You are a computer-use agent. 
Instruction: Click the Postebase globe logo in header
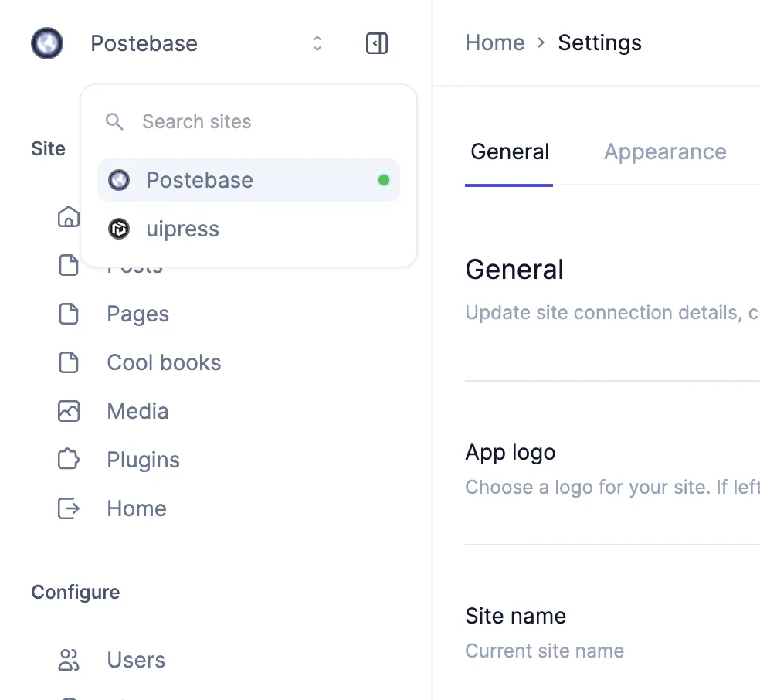click(x=47, y=43)
